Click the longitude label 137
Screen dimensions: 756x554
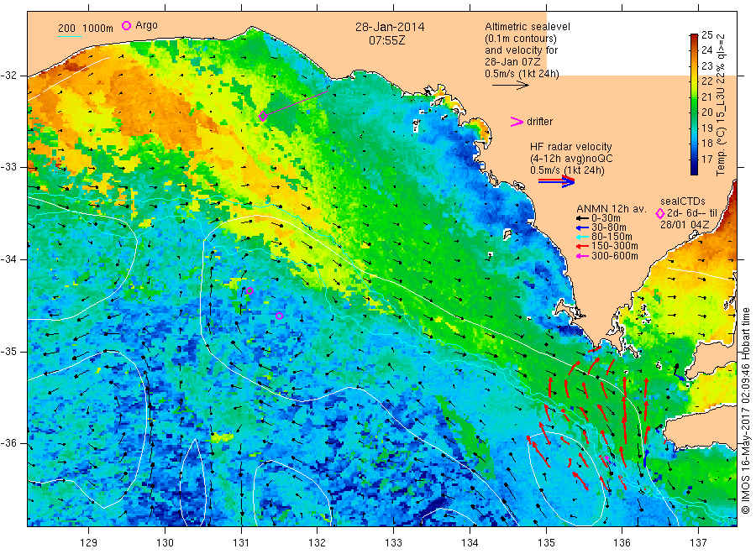(698, 543)
